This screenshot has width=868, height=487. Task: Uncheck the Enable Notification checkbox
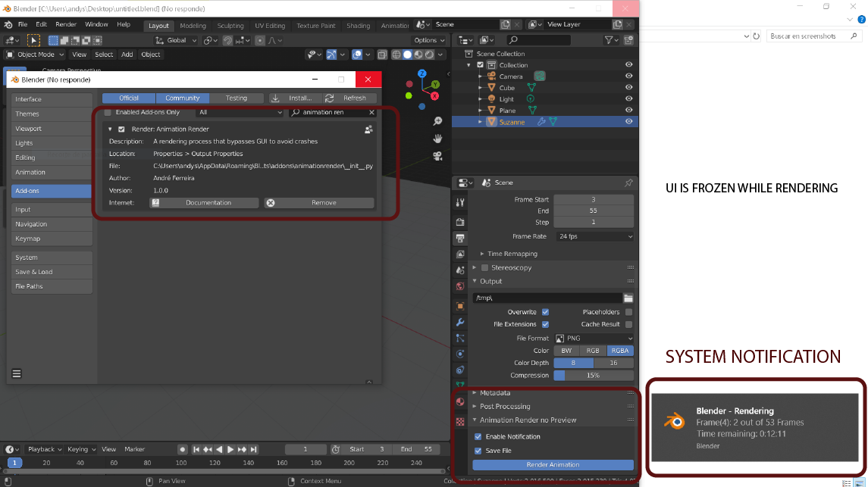478,437
